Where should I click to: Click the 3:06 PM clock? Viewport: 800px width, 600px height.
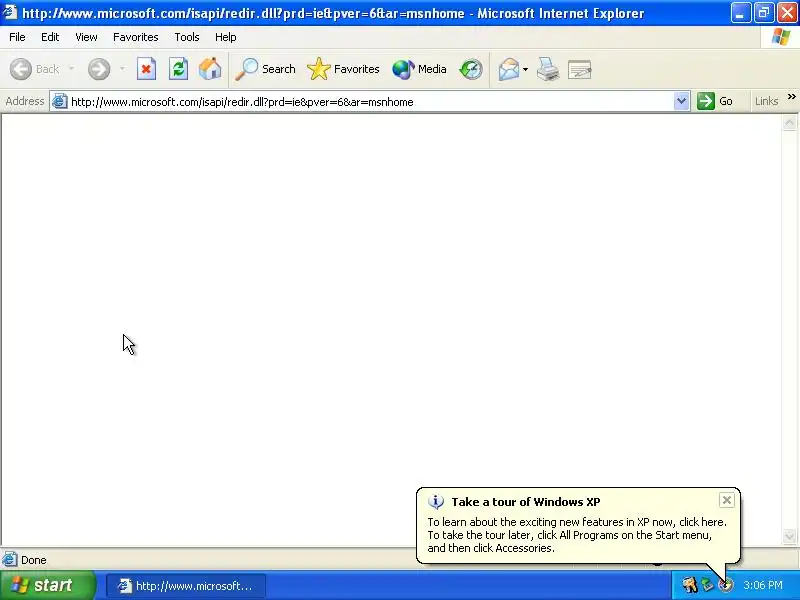763,585
